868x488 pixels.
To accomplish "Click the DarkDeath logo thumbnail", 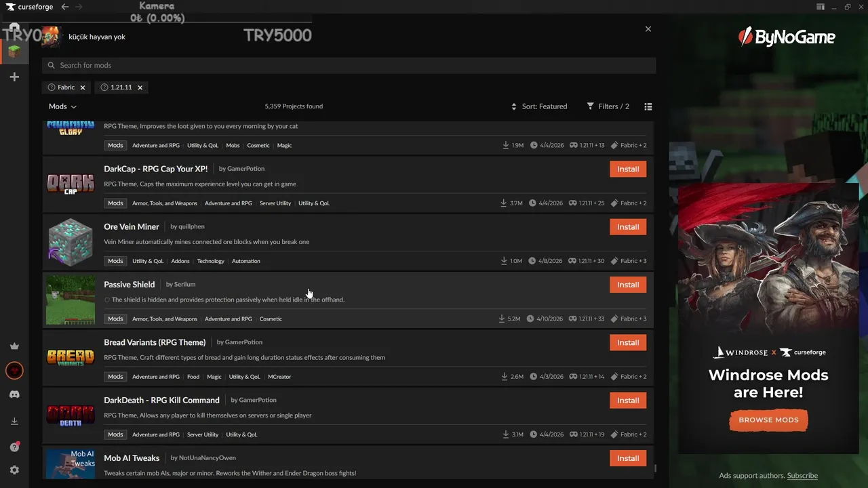I will [x=71, y=415].
